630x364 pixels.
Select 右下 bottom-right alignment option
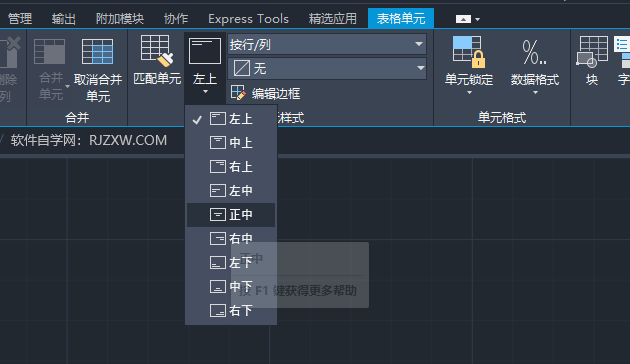231,311
